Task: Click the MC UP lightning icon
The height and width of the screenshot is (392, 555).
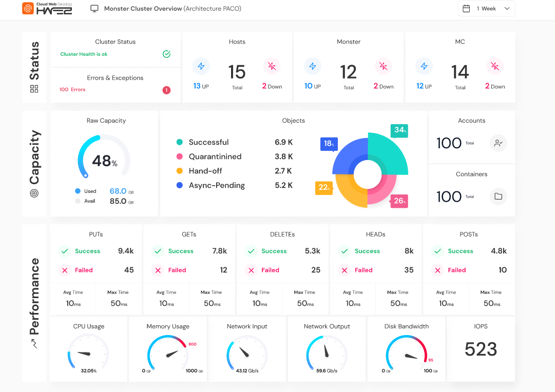Action: tap(424, 66)
